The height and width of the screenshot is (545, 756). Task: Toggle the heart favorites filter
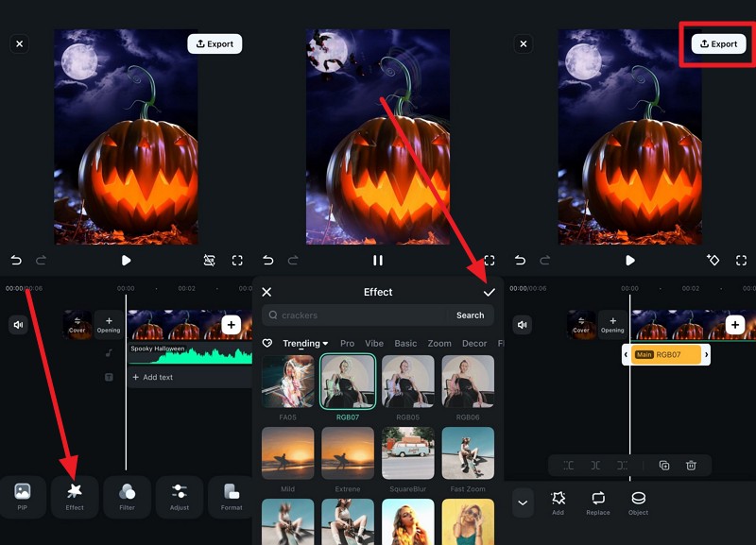pyautogui.click(x=267, y=344)
